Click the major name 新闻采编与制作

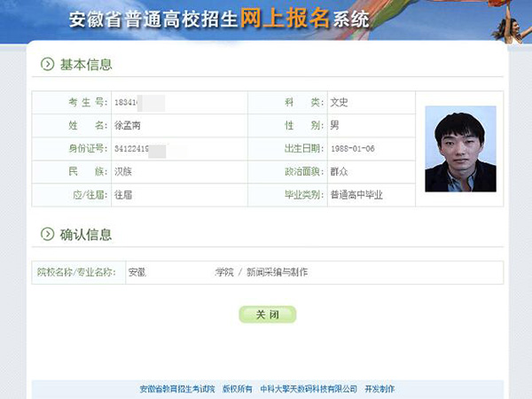pos(277,272)
